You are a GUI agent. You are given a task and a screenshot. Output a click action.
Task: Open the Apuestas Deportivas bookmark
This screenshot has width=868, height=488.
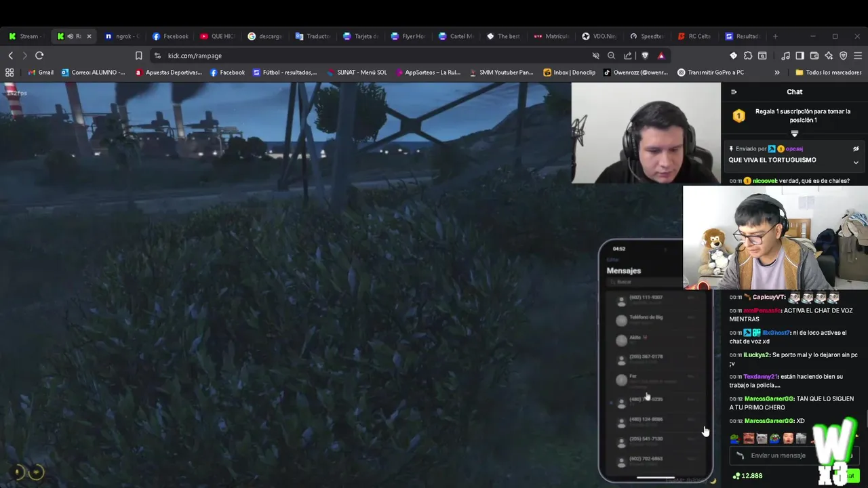pyautogui.click(x=168, y=73)
